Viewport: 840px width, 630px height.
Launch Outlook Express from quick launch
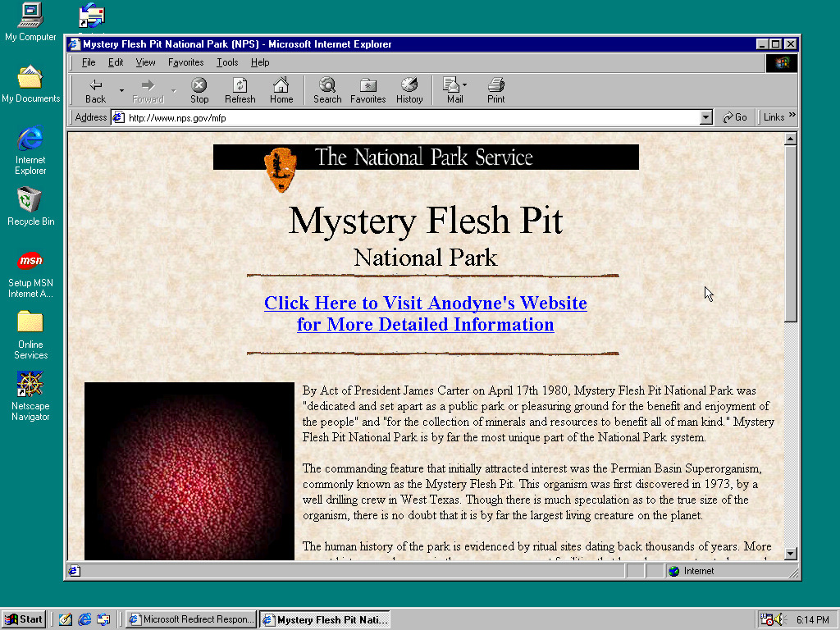coord(103,619)
